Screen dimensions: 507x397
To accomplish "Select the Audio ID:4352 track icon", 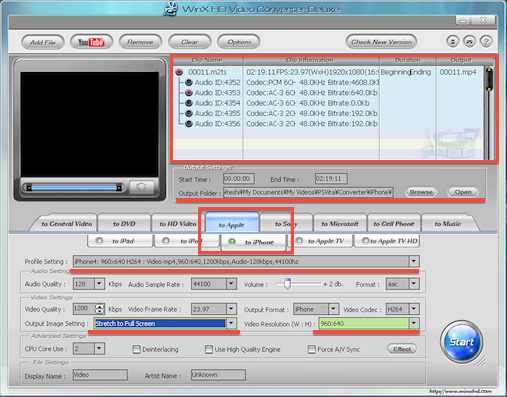I will [x=189, y=82].
